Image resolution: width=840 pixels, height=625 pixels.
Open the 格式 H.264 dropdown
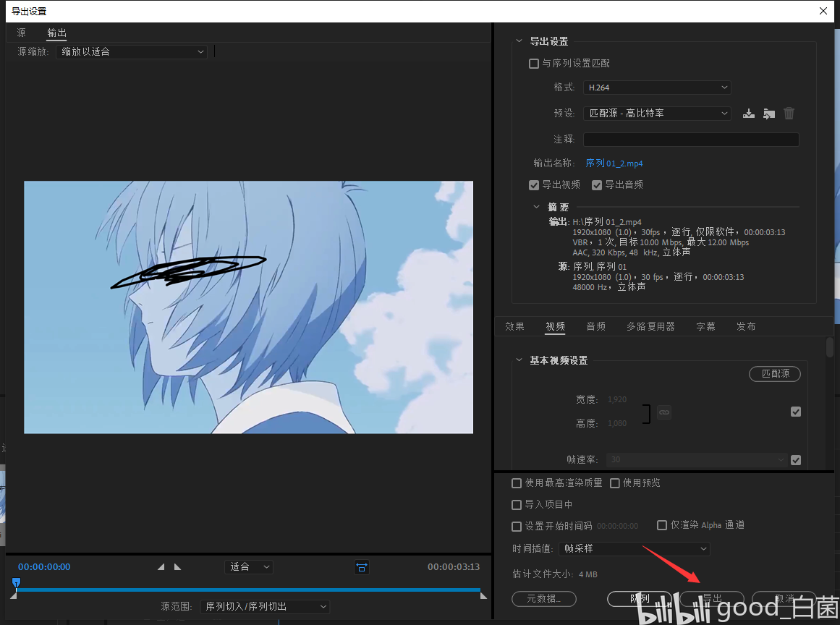[x=657, y=88]
